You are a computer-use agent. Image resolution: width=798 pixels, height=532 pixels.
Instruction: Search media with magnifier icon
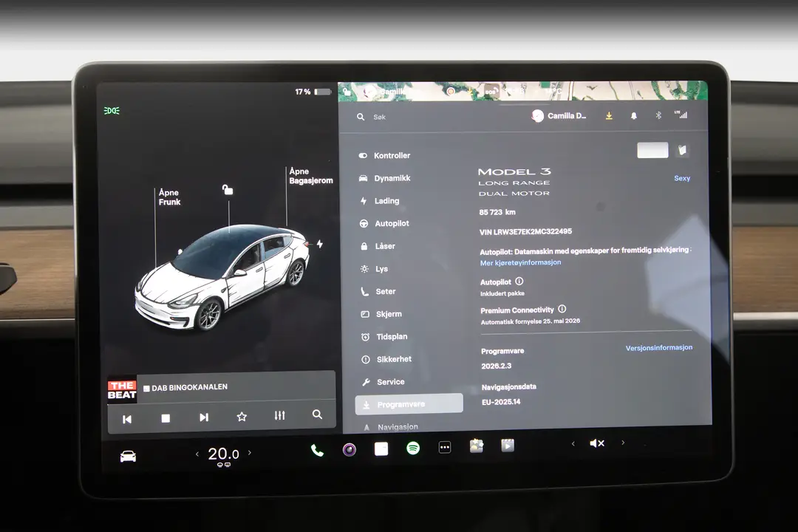pos(317,415)
